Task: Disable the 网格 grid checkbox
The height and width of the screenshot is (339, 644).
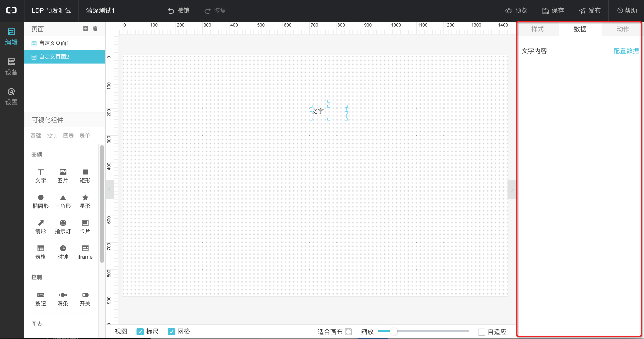Action: point(171,332)
